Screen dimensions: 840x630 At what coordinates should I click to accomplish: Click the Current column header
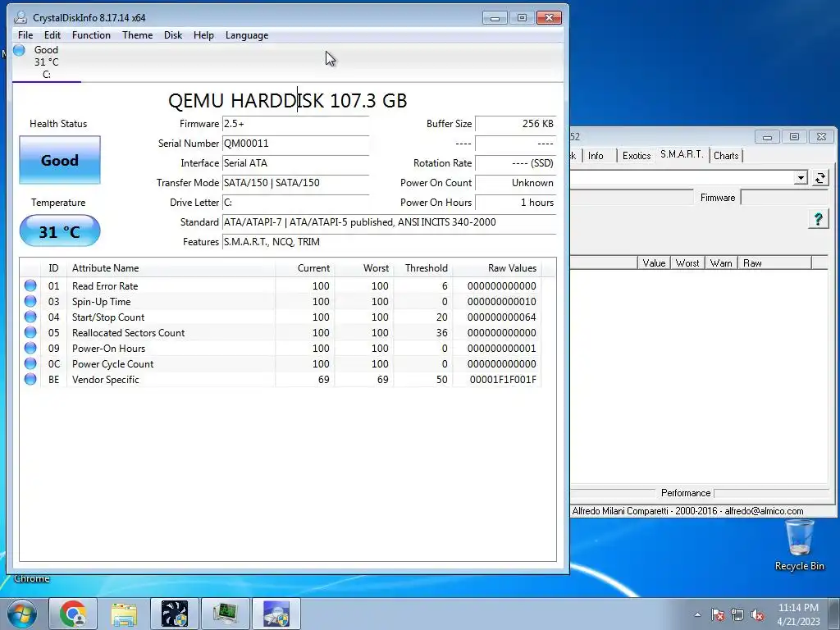305,268
